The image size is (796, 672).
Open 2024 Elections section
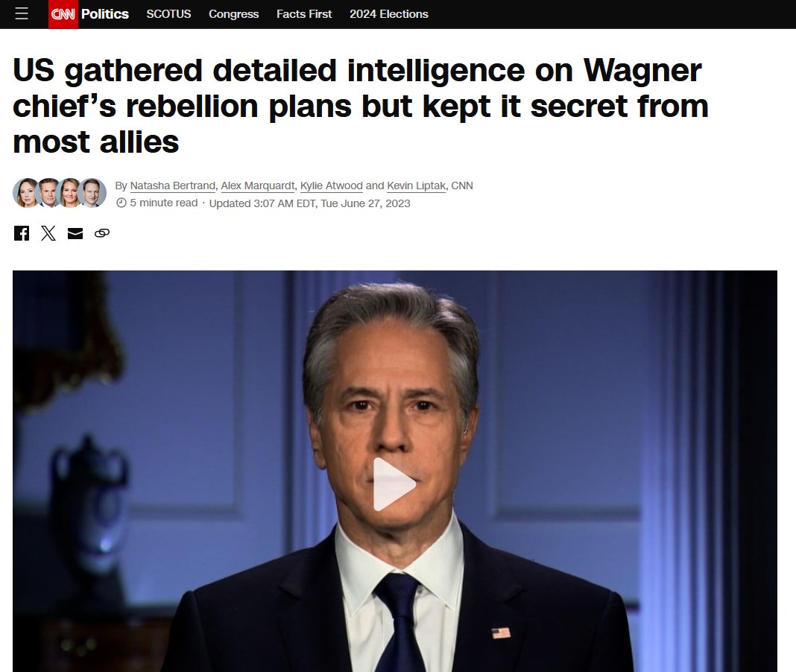point(389,14)
